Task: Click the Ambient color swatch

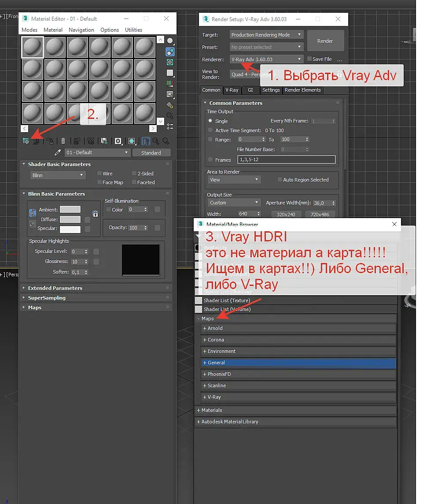Action: [70, 209]
